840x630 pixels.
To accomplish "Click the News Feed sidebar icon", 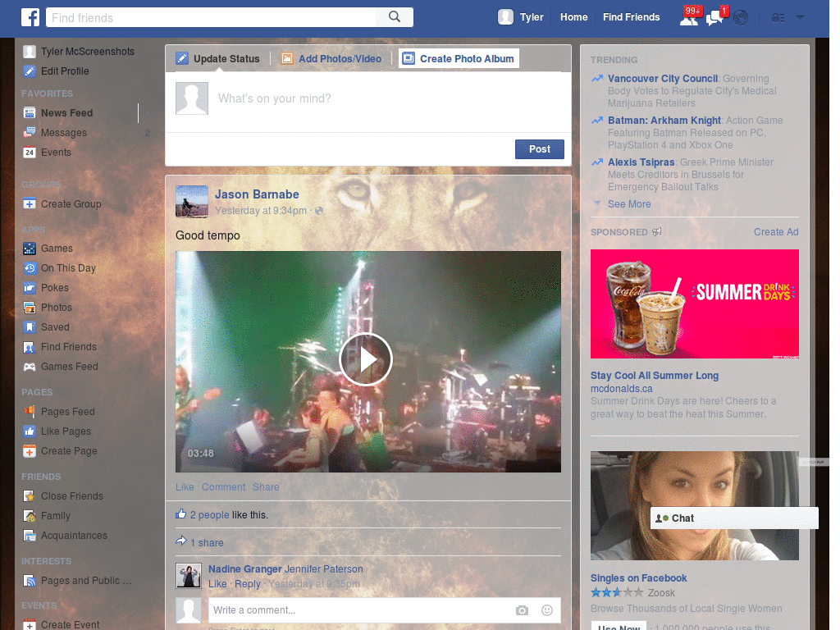I will pyautogui.click(x=30, y=113).
